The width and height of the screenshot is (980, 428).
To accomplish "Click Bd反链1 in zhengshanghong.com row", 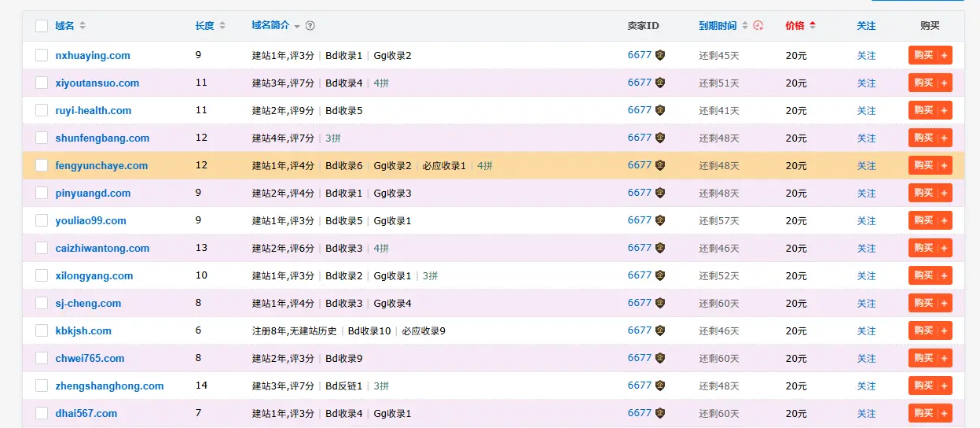I will 344,386.
